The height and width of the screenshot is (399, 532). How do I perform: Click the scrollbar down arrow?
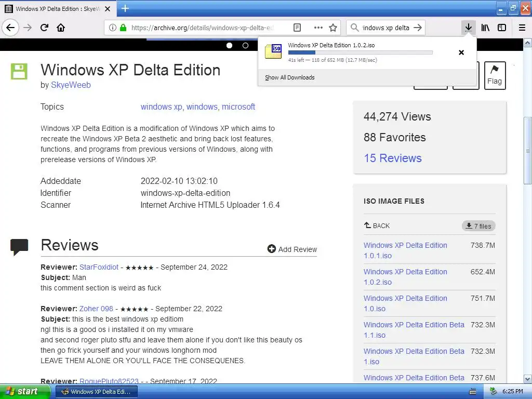[527, 379]
